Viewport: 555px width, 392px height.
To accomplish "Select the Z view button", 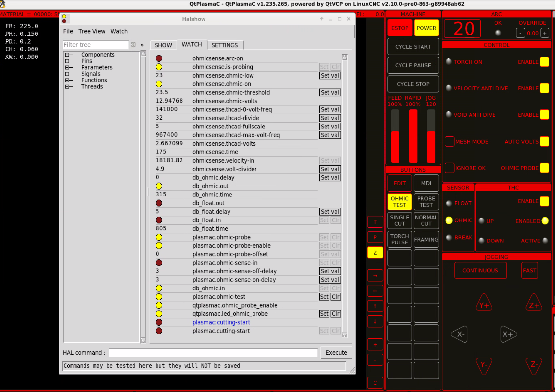I will 375,253.
